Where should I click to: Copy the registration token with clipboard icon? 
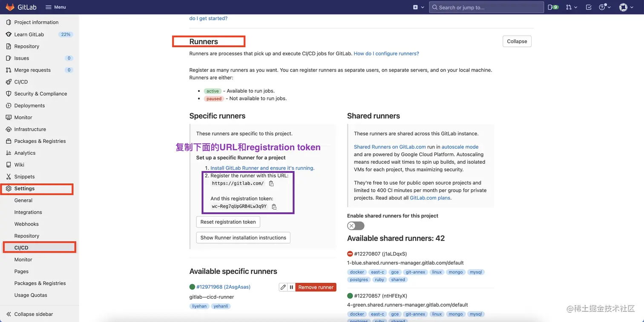coord(274,207)
